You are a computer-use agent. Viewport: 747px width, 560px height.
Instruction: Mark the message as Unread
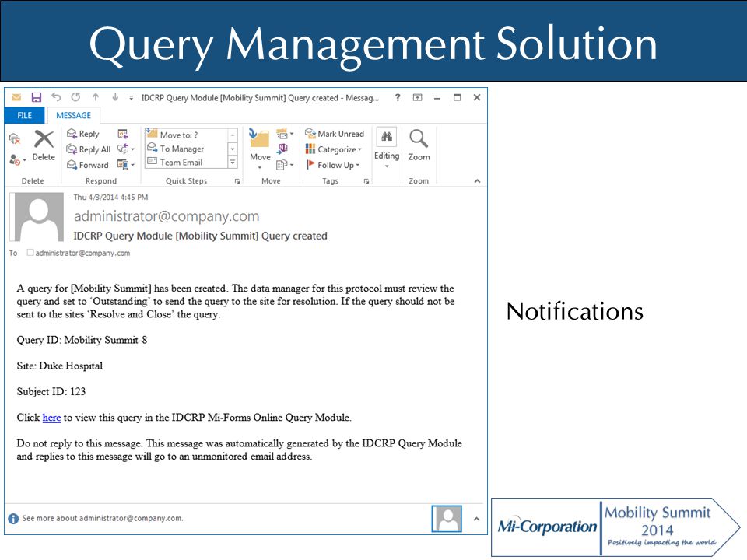(x=335, y=134)
